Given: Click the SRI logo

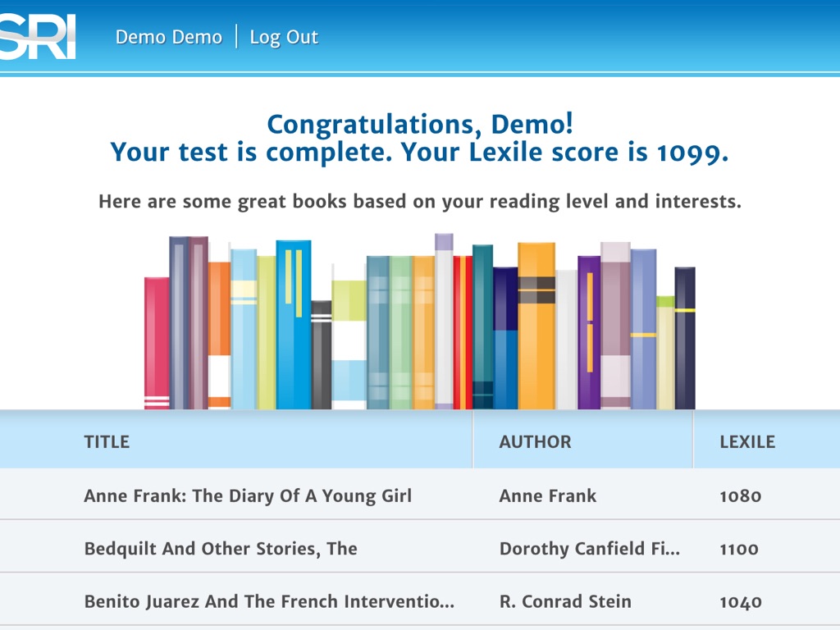Looking at the screenshot, I should 38,37.
